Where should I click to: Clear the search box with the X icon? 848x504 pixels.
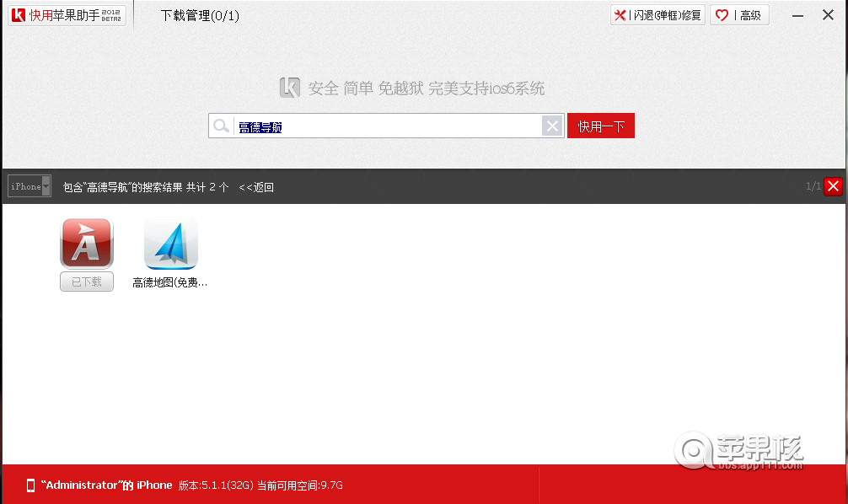pos(552,125)
